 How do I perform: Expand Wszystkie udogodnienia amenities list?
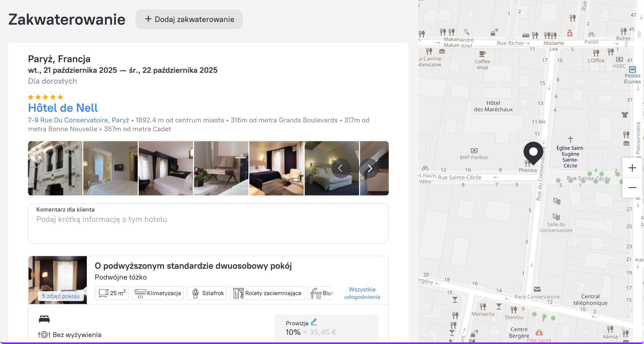(x=362, y=293)
